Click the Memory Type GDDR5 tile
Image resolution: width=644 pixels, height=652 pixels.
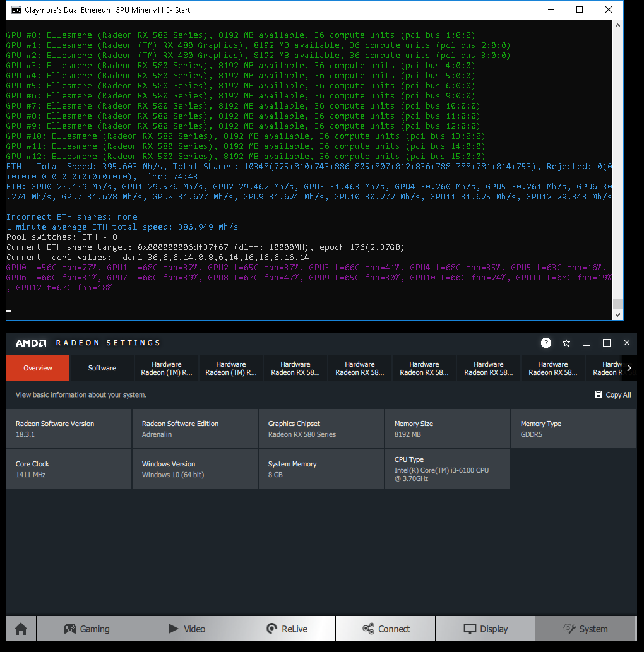(x=574, y=429)
